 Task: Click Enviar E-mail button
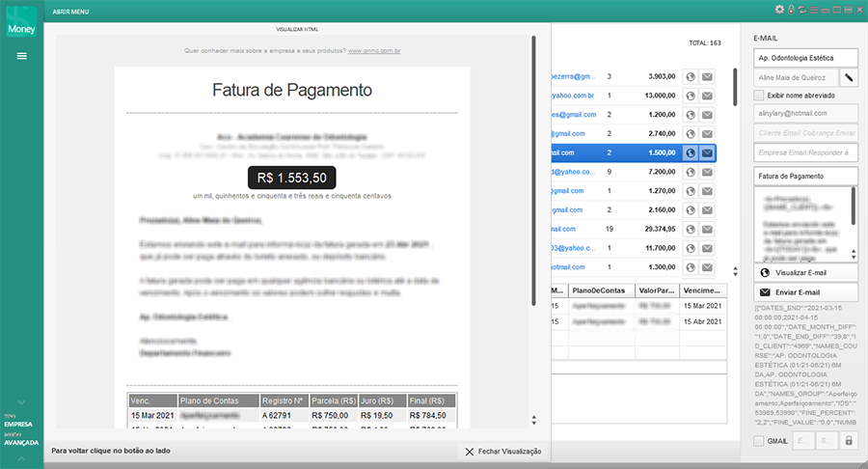[805, 292]
